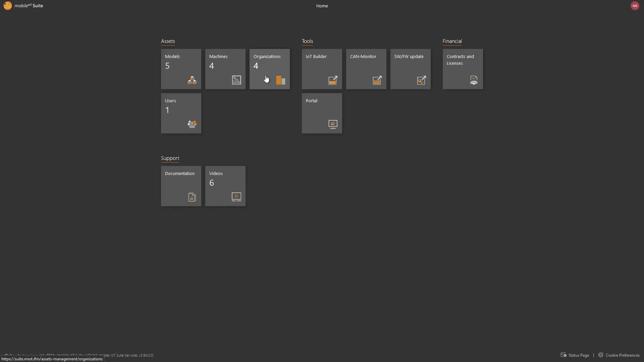Click the Models cubes icon

coord(192,80)
